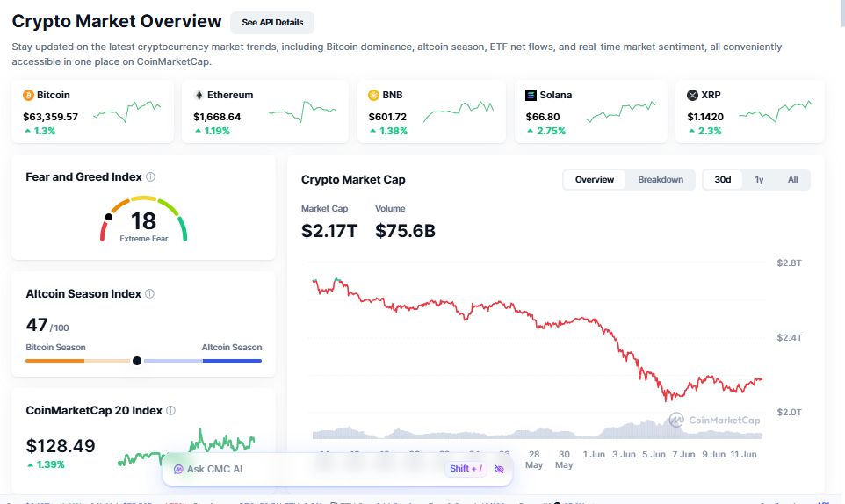Screen dimensions: 845x504
Task: Click the BNB coin icon
Action: click(x=373, y=96)
